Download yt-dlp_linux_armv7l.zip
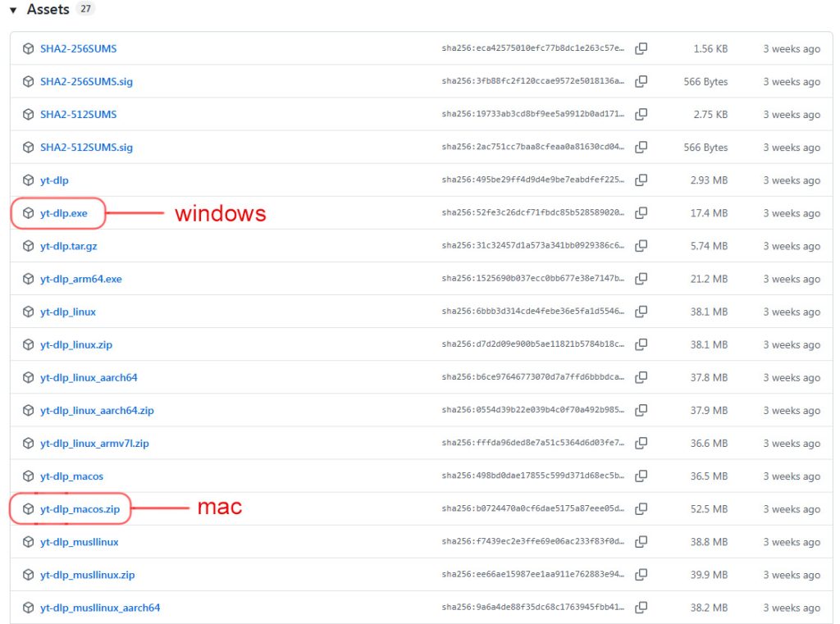Screen dimensions: 840x624 coord(94,443)
